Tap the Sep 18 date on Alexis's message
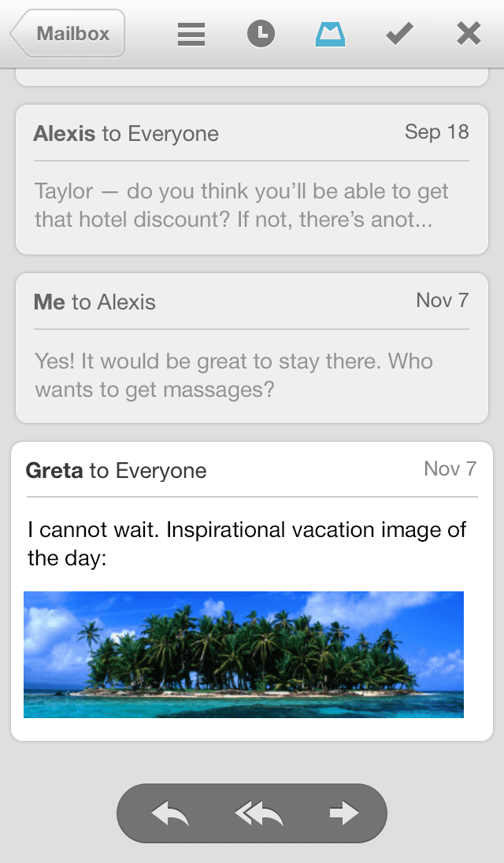 point(436,132)
